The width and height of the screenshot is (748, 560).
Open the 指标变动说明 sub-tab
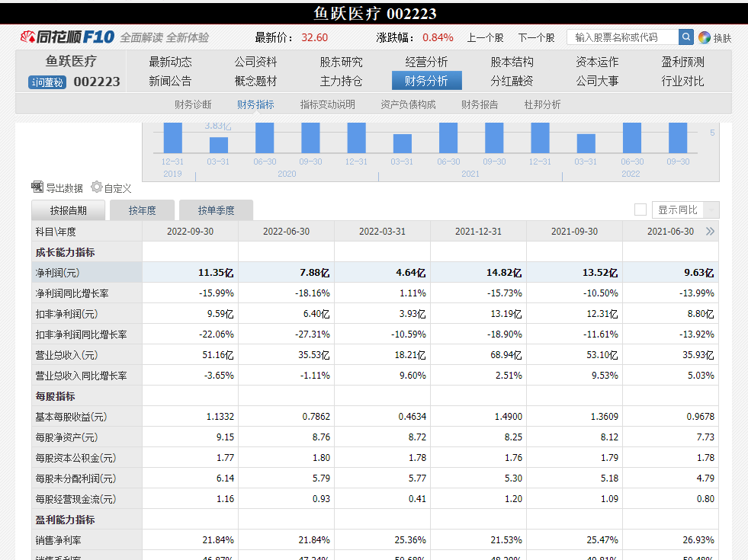pyautogui.click(x=327, y=104)
